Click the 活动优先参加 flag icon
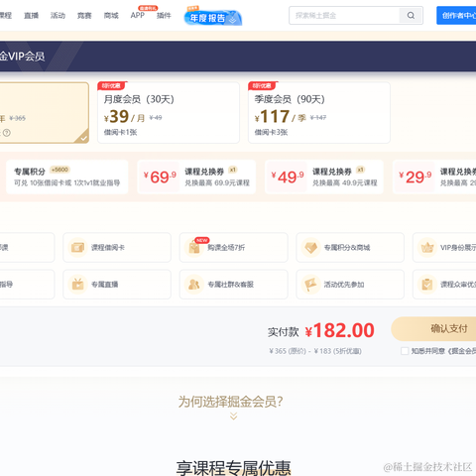The width and height of the screenshot is (476, 476). tap(311, 284)
